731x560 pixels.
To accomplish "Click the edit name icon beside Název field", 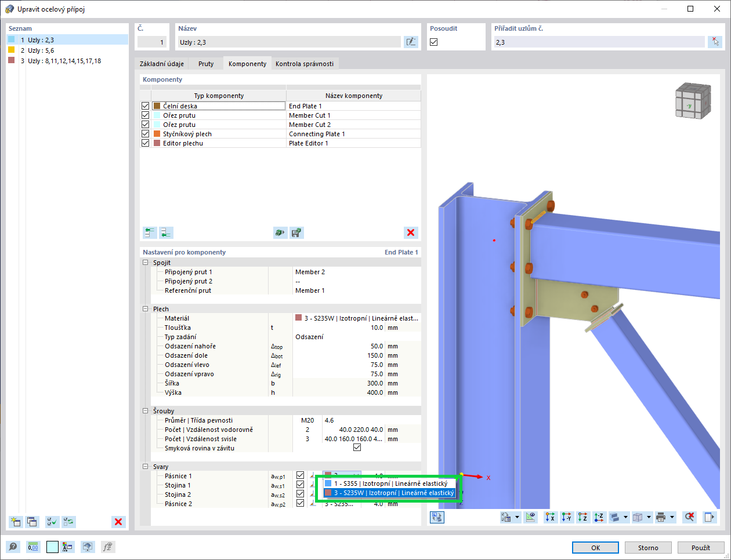I will (411, 42).
